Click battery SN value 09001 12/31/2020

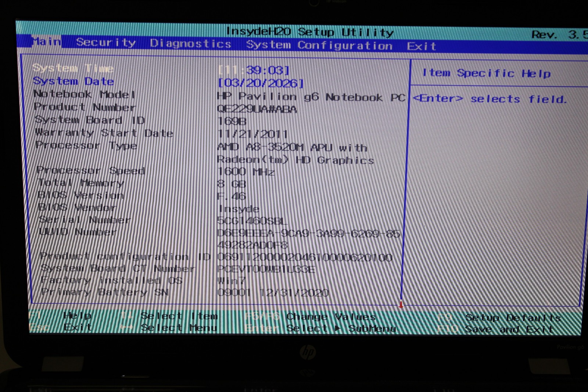pos(273,293)
